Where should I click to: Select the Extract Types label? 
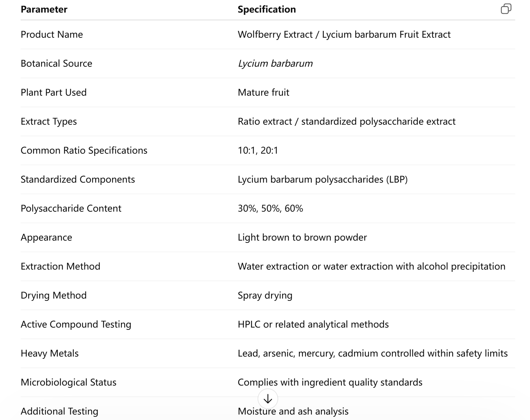click(49, 121)
